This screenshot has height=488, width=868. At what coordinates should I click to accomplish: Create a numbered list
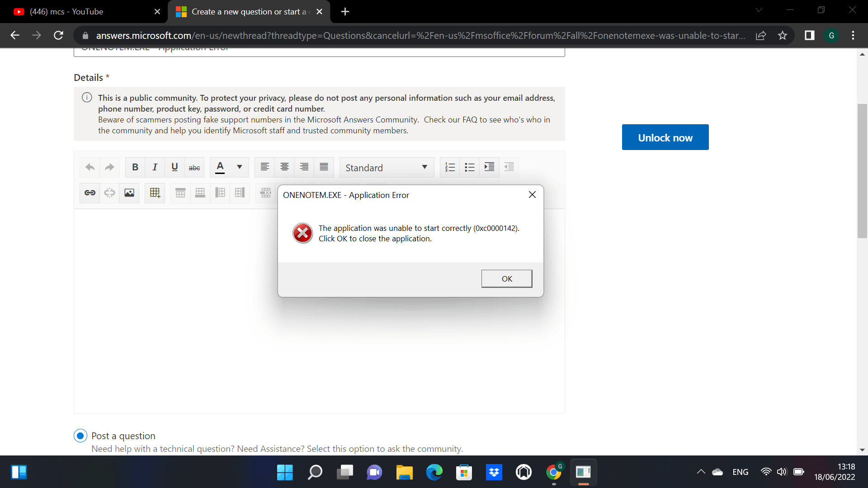450,167
